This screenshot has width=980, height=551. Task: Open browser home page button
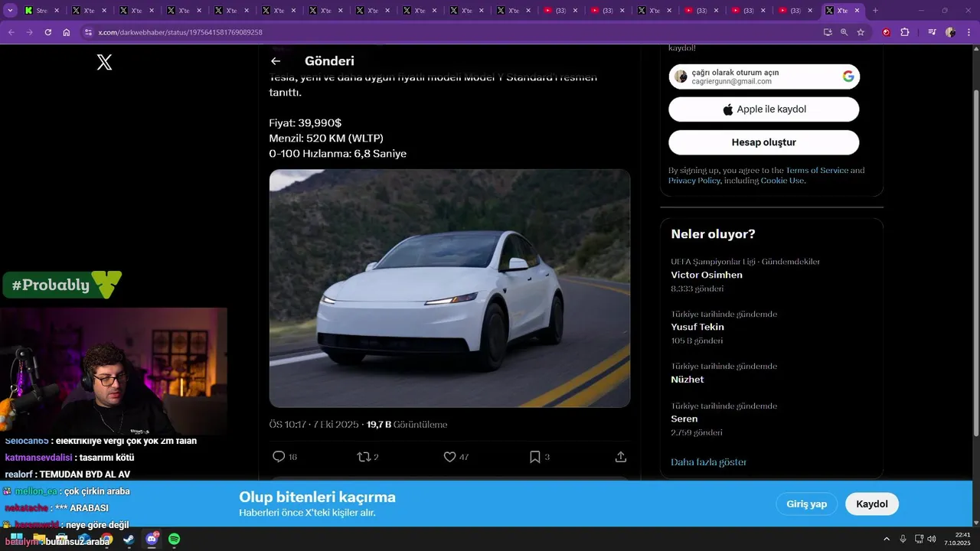[x=67, y=32]
